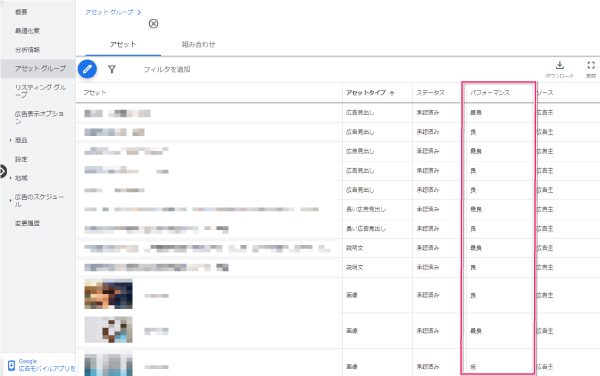Open 変更履歴 in the sidebar
Image resolution: width=600 pixels, height=376 pixels.
click(x=27, y=223)
